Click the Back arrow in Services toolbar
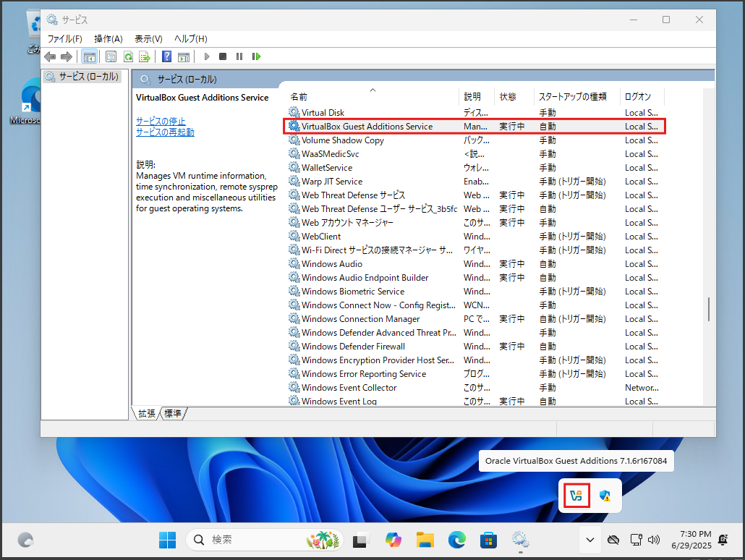745x560 pixels. (50, 57)
